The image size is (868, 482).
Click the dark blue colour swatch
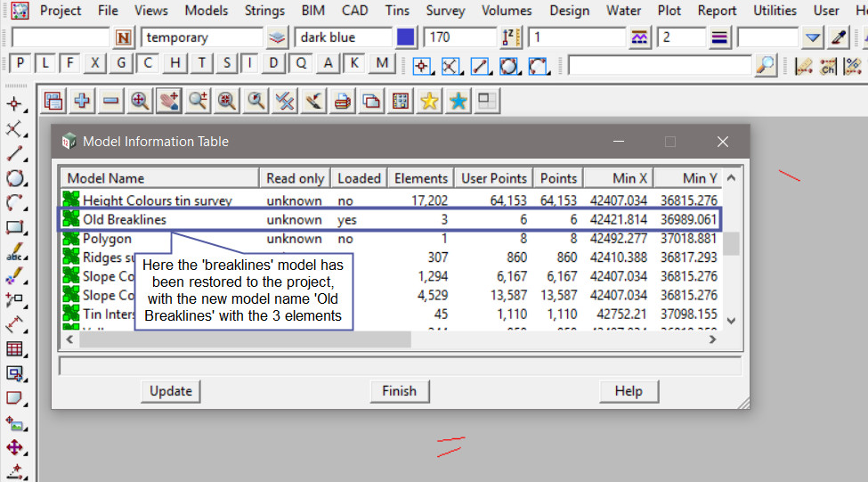click(406, 37)
